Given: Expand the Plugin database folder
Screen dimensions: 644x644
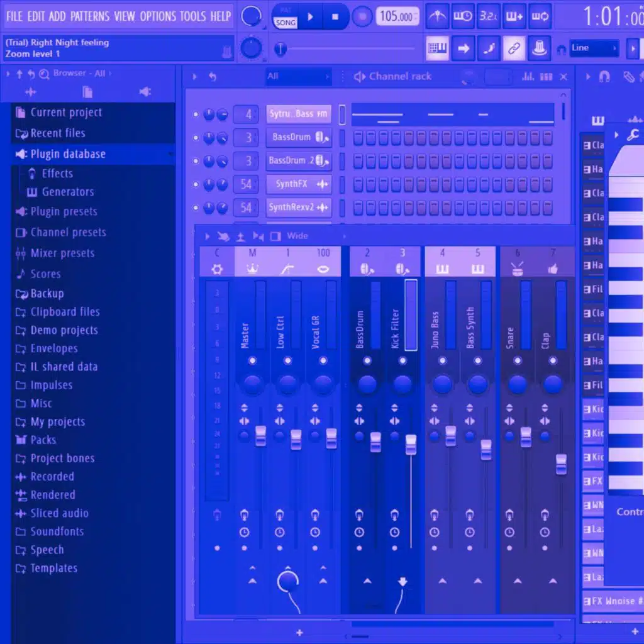Looking at the screenshot, I should pos(68,154).
